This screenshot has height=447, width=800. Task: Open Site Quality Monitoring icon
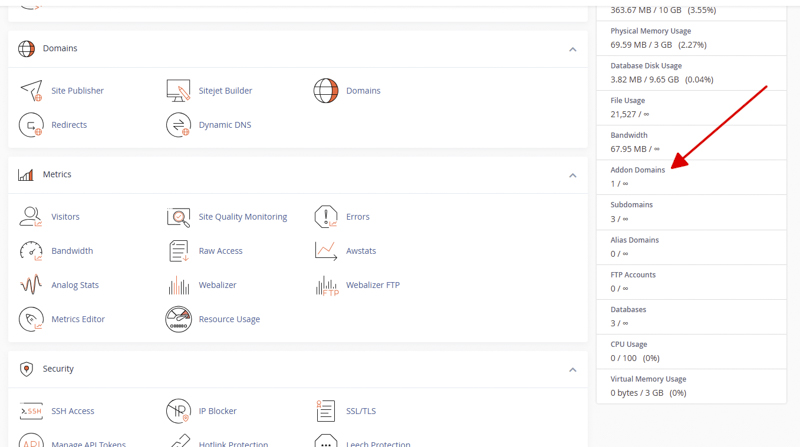pos(179,216)
